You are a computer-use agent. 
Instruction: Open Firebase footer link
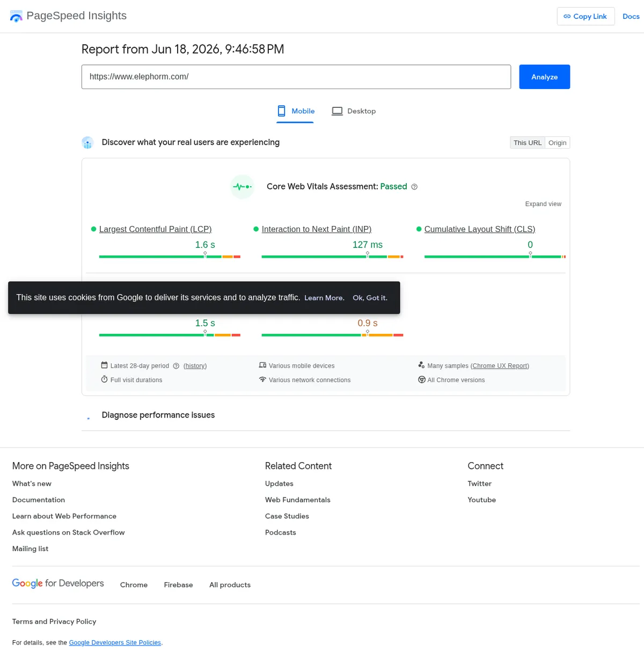point(178,585)
